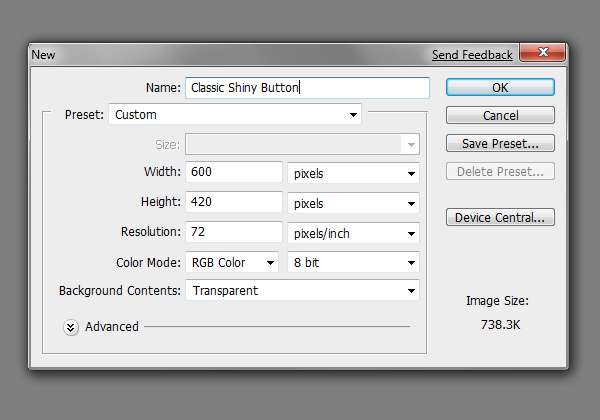The height and width of the screenshot is (420, 600).
Task: Open the Width units dropdown
Action: pyautogui.click(x=353, y=173)
